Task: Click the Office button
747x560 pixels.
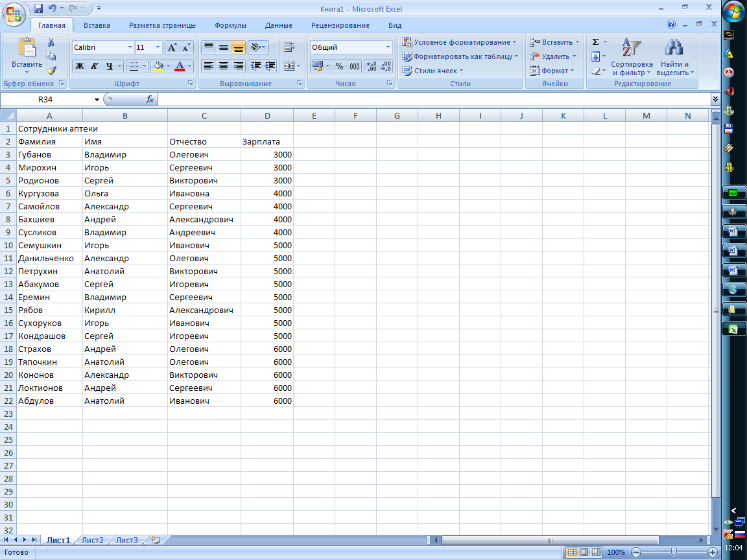Action: click(14, 14)
